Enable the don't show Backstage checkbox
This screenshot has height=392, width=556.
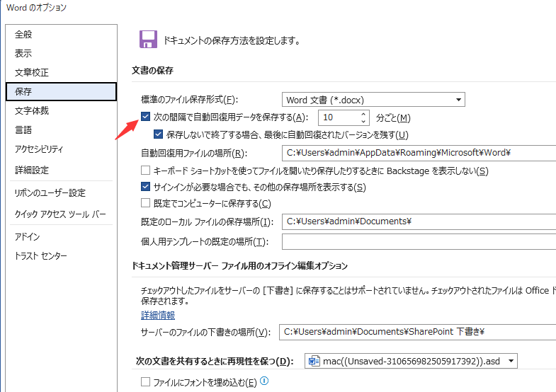[x=145, y=171]
